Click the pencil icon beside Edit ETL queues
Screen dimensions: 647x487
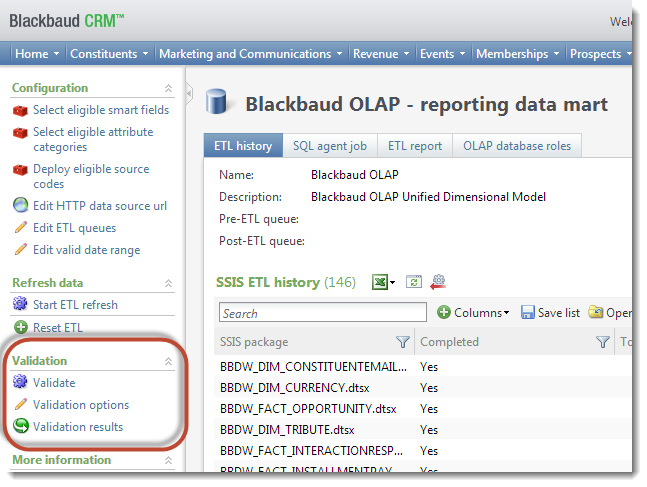tap(21, 227)
